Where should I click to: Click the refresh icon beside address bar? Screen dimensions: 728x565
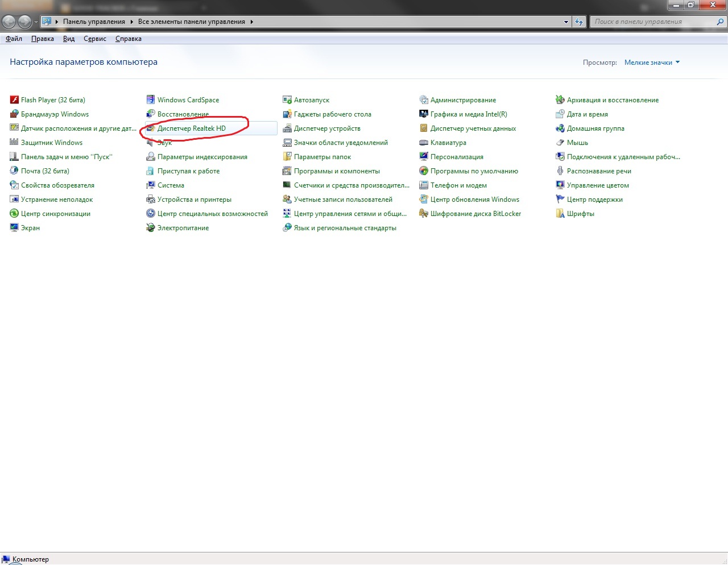click(x=579, y=22)
